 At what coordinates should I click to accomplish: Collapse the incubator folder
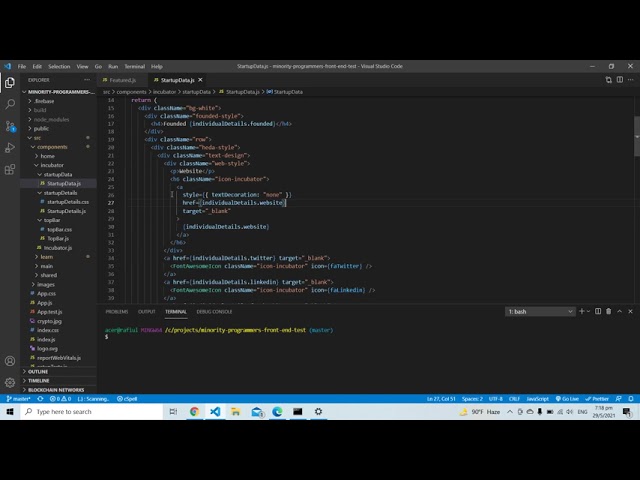tap(52, 165)
